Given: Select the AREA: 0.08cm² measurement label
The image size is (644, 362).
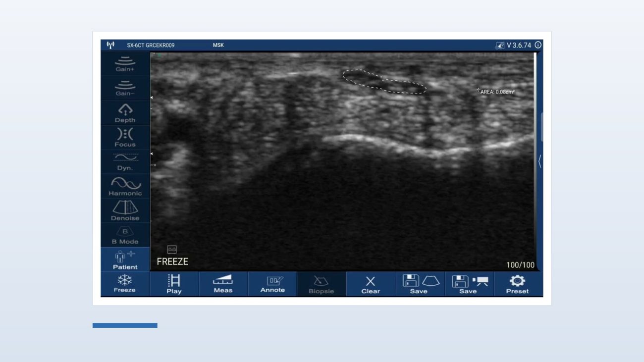Looking at the screenshot, I should (x=497, y=92).
